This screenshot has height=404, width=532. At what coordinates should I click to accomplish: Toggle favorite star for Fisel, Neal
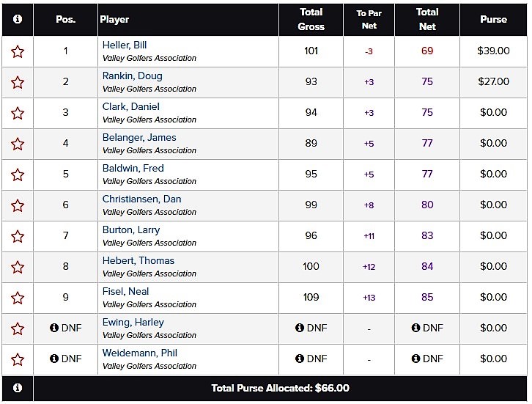(x=18, y=298)
